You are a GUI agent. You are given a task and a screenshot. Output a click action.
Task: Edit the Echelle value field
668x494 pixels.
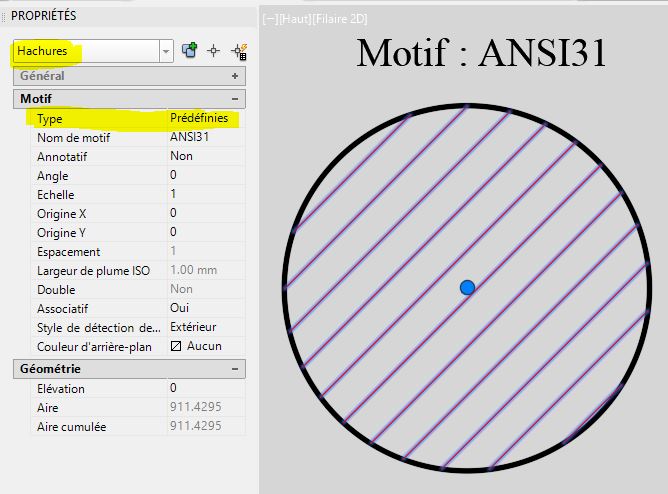point(206,194)
